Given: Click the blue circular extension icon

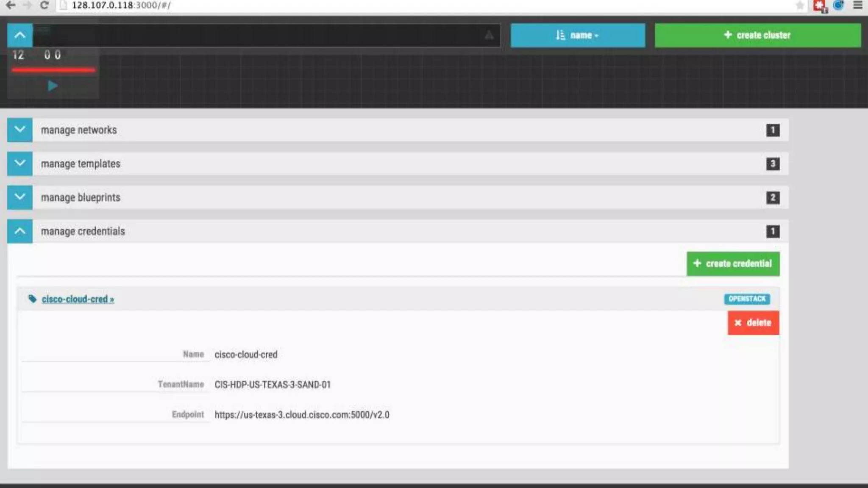Looking at the screenshot, I should pyautogui.click(x=839, y=6).
